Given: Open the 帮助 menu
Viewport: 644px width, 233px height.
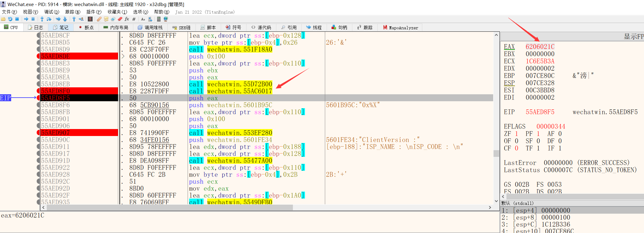Looking at the screenshot, I should (162, 12).
